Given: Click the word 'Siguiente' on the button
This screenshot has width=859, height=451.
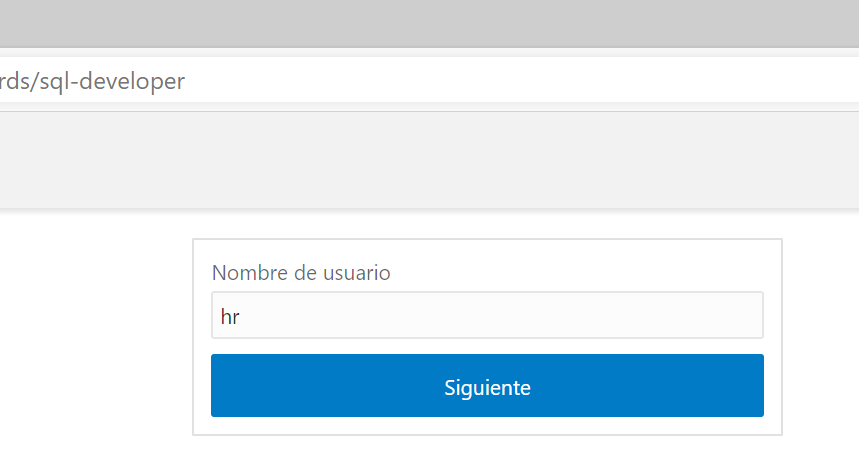Looking at the screenshot, I should point(487,387).
